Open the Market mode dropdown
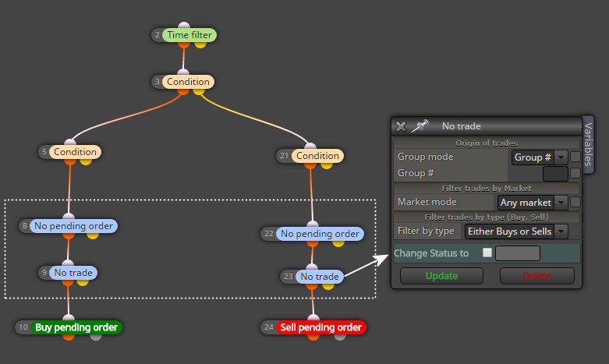 [533, 202]
